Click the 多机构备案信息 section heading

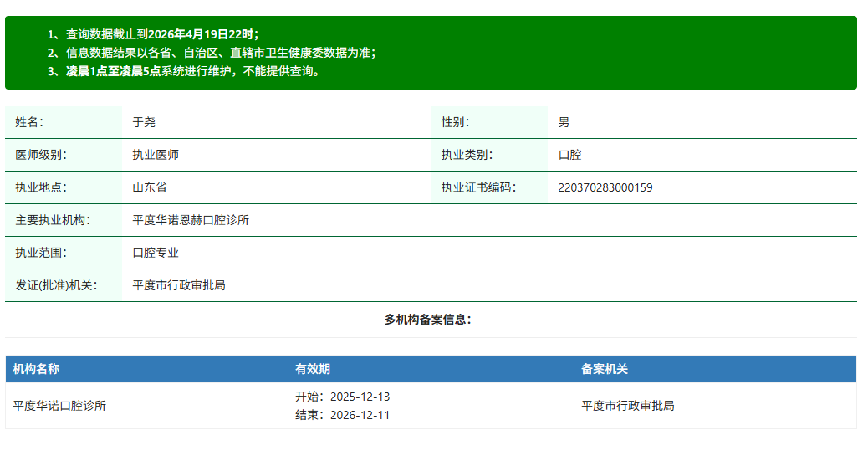[427, 320]
